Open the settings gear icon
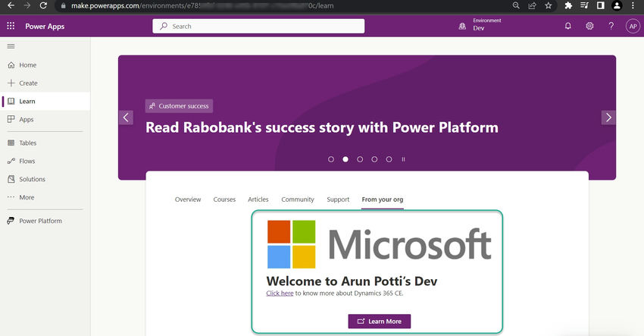Image resolution: width=644 pixels, height=336 pixels. [589, 26]
